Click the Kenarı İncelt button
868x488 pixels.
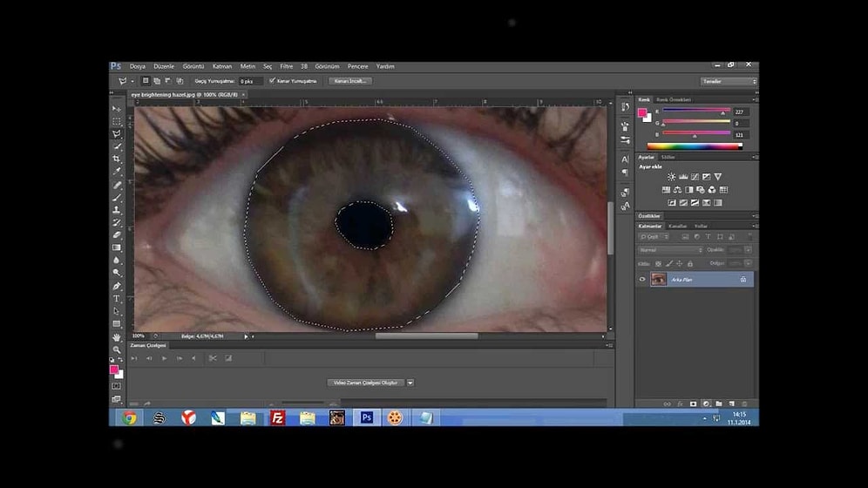pyautogui.click(x=350, y=81)
